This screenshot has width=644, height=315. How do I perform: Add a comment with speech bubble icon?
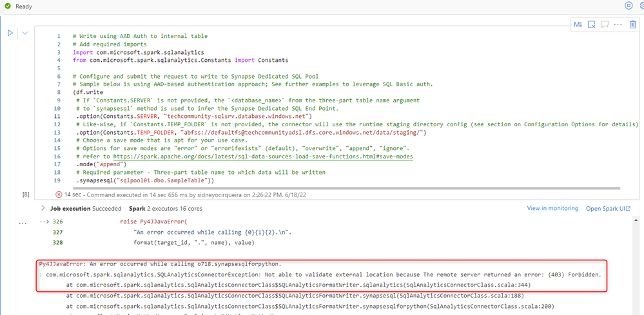point(605,24)
